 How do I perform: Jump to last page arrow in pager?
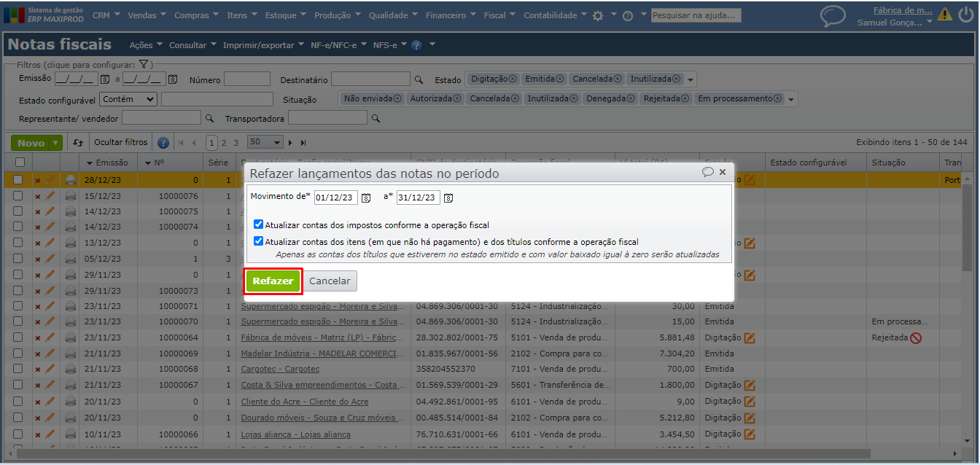pos(303,143)
